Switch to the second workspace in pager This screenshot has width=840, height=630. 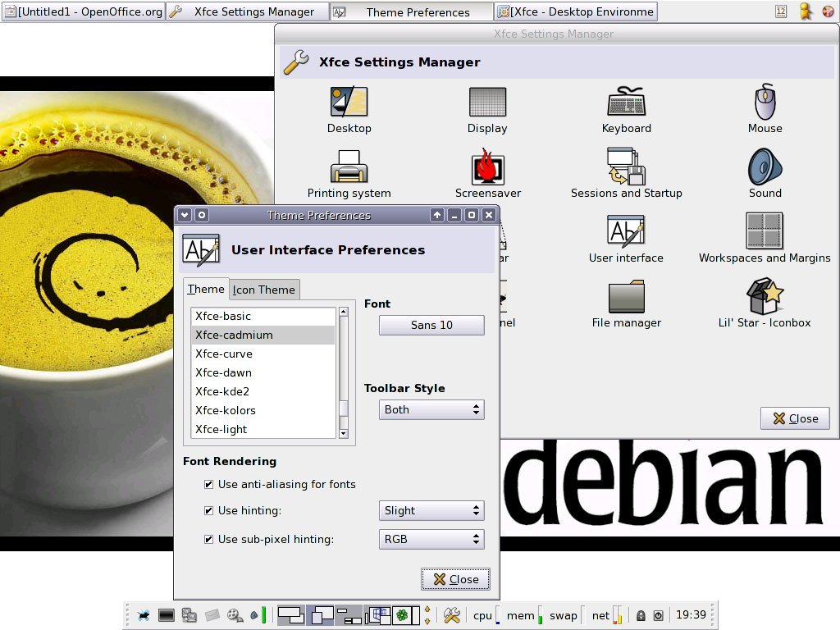[321, 615]
